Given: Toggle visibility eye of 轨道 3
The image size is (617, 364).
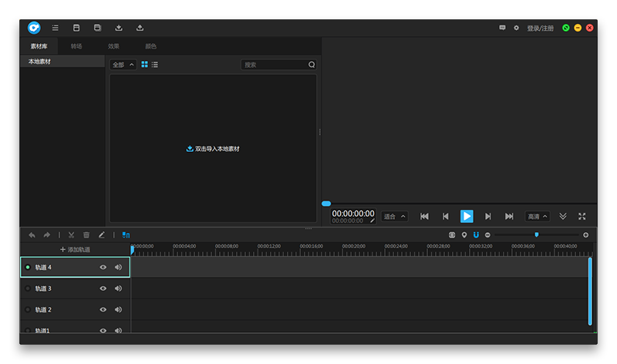Looking at the screenshot, I should click(x=103, y=288).
